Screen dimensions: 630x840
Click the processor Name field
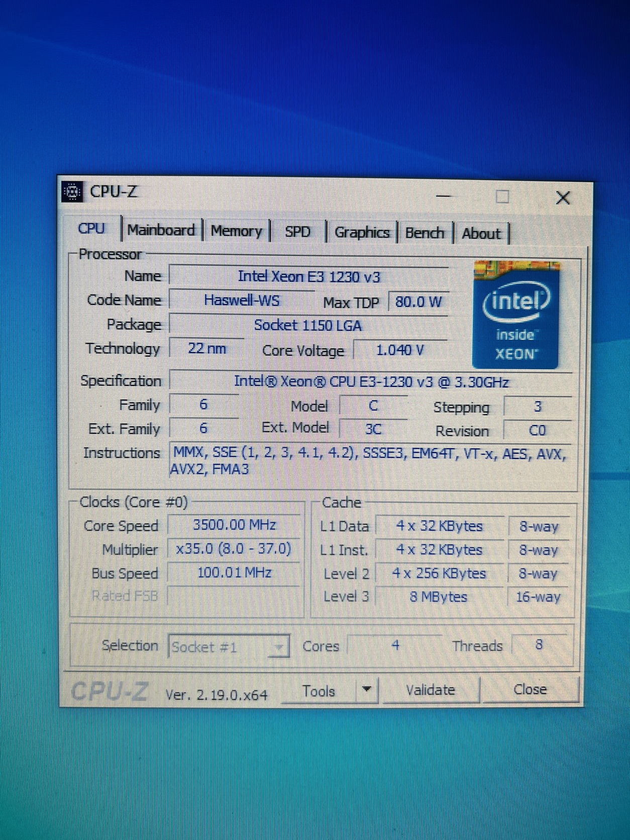click(x=309, y=276)
